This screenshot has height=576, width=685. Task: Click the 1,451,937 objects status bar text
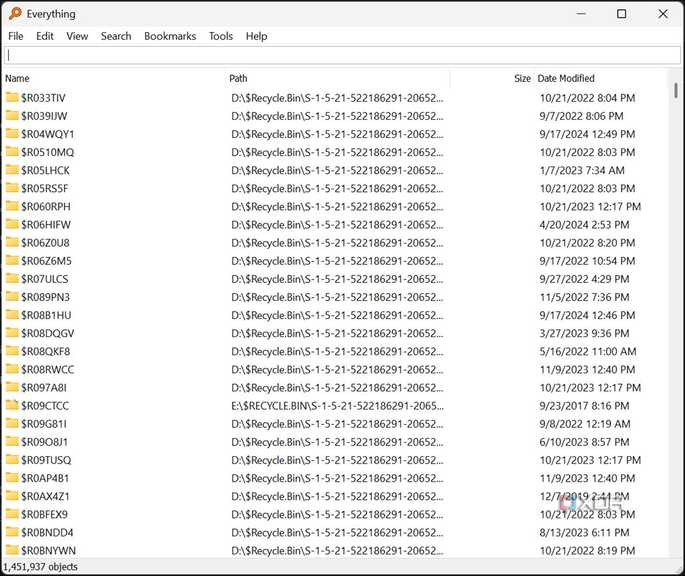tap(40, 567)
